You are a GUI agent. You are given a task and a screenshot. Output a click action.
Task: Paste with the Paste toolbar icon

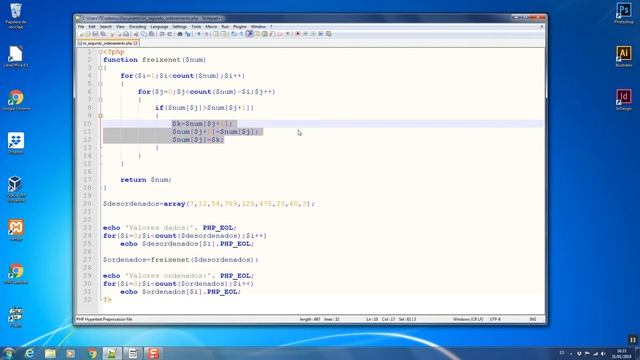tap(151, 34)
